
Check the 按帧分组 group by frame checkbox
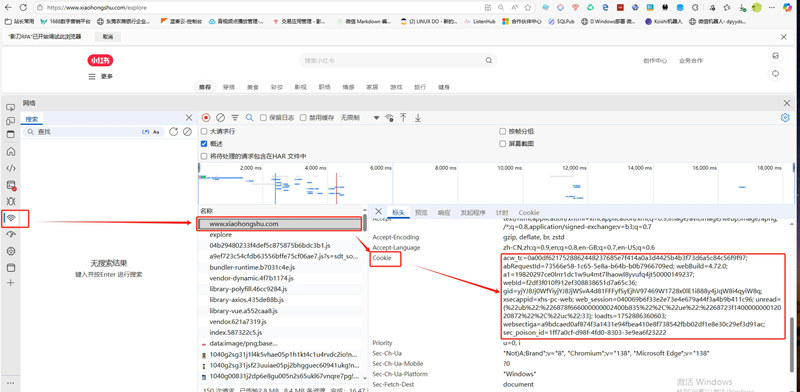(503, 131)
